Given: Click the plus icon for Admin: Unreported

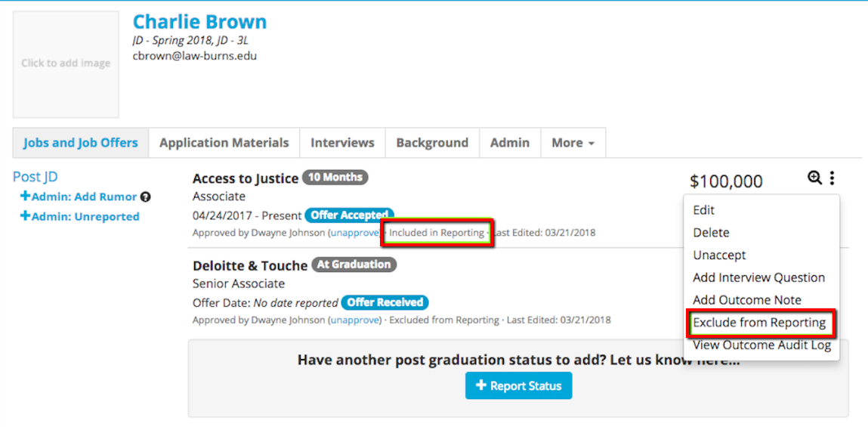Looking at the screenshot, I should [x=25, y=216].
